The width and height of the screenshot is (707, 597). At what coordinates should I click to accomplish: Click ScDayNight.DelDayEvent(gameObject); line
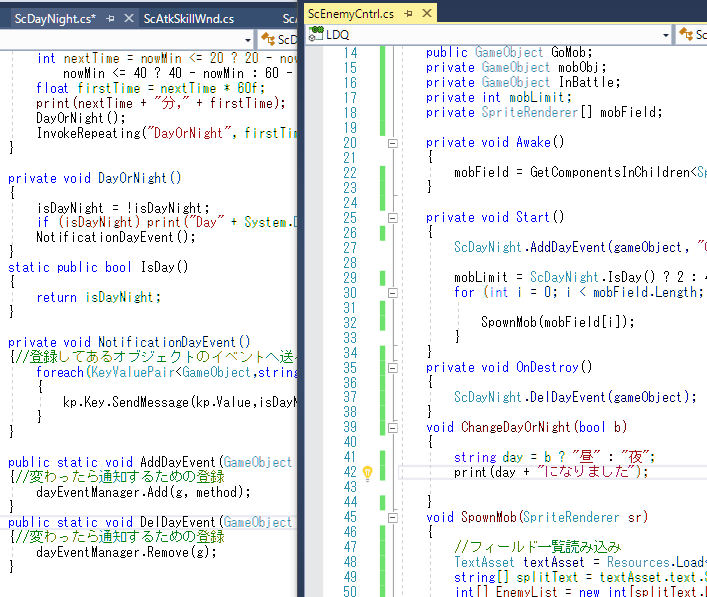[575, 397]
